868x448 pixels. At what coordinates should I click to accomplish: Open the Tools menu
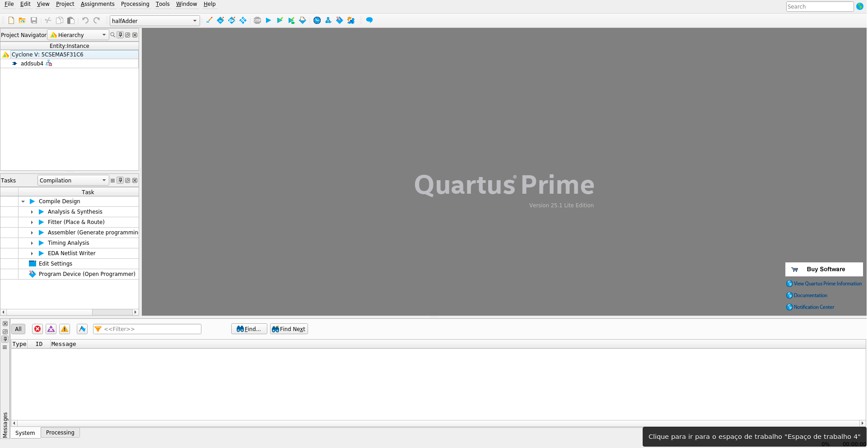click(163, 4)
